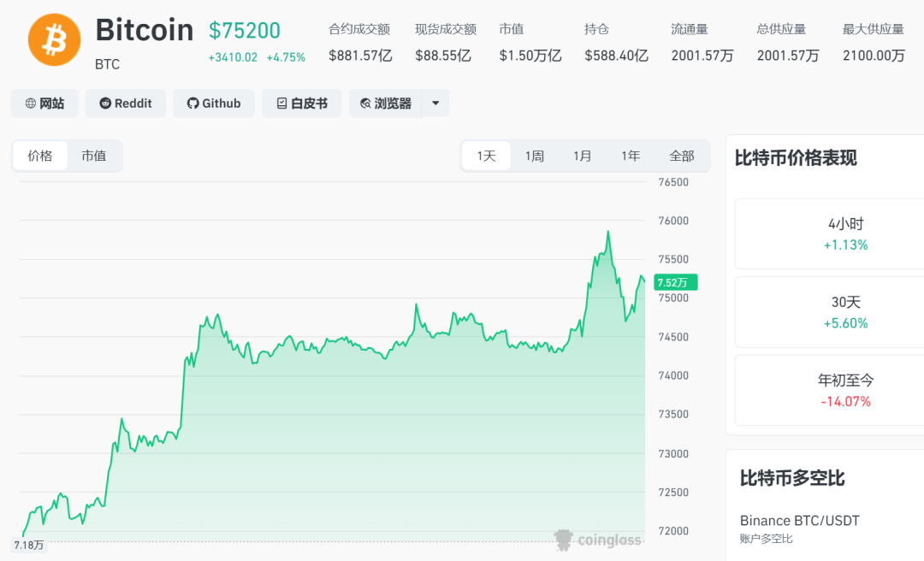Image resolution: width=924 pixels, height=561 pixels.
Task: Click the coinglass watermark logo
Action: point(599,540)
